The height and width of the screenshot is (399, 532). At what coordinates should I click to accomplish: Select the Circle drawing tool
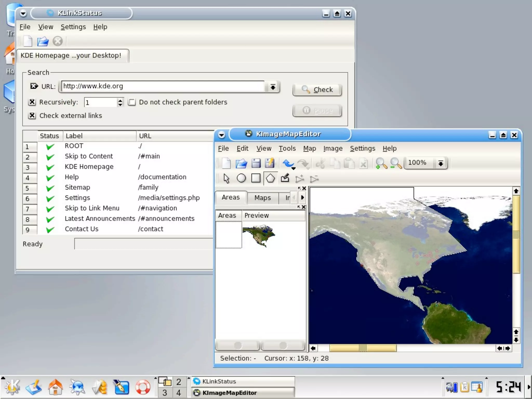coord(241,178)
